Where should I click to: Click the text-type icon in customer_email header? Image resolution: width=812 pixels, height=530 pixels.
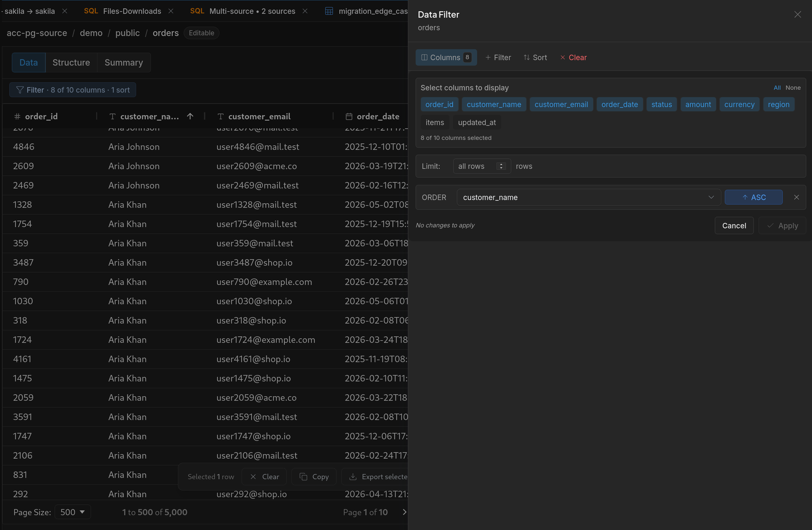220,116
